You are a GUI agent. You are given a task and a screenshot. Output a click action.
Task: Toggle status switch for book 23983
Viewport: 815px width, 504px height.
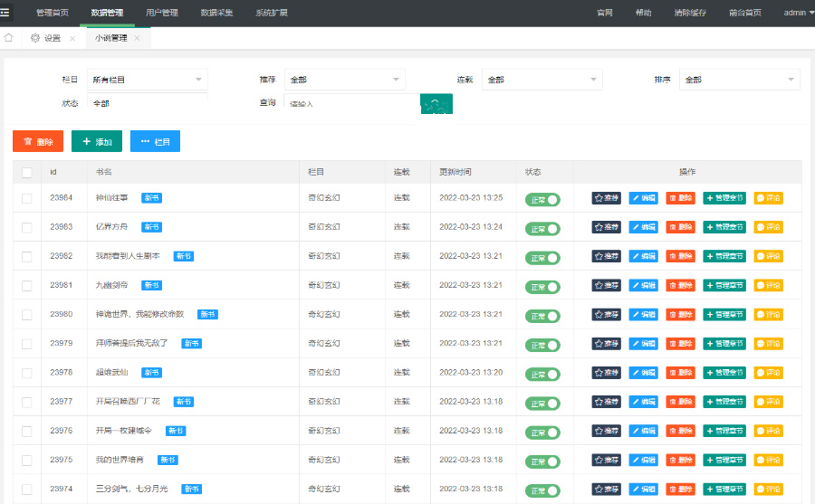tap(542, 229)
